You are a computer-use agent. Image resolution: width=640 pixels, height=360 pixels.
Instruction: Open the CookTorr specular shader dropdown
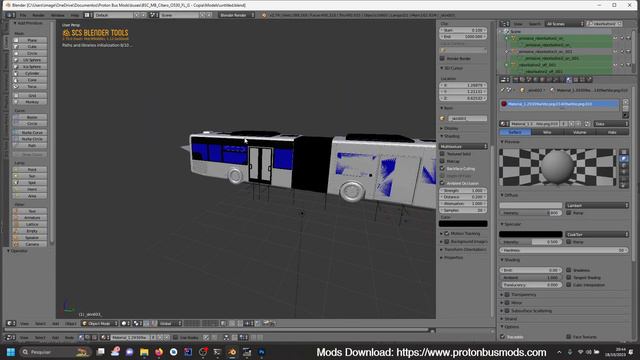pyautogui.click(x=597, y=234)
